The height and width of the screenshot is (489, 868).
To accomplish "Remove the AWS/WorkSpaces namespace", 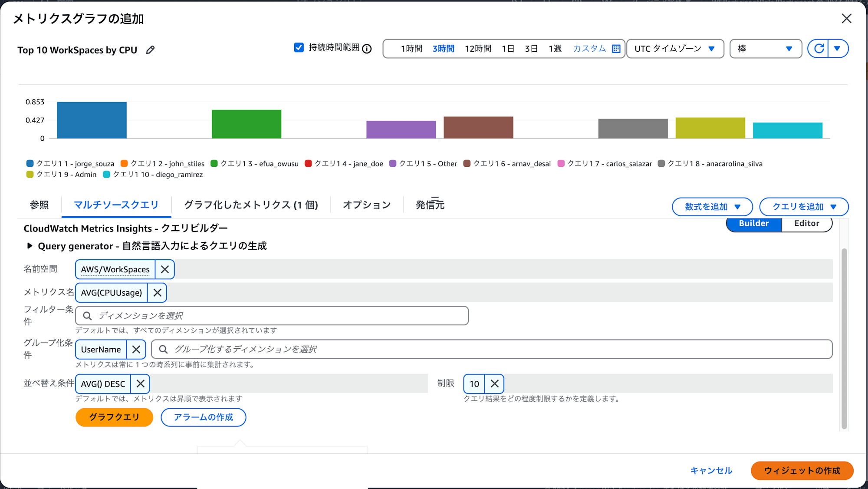I will pyautogui.click(x=165, y=270).
